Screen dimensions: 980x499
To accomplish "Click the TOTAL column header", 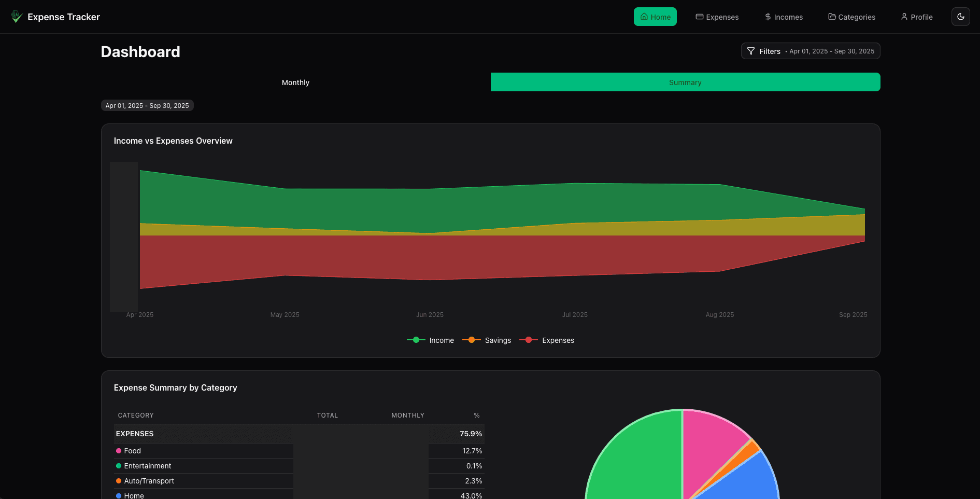I will tap(328, 415).
